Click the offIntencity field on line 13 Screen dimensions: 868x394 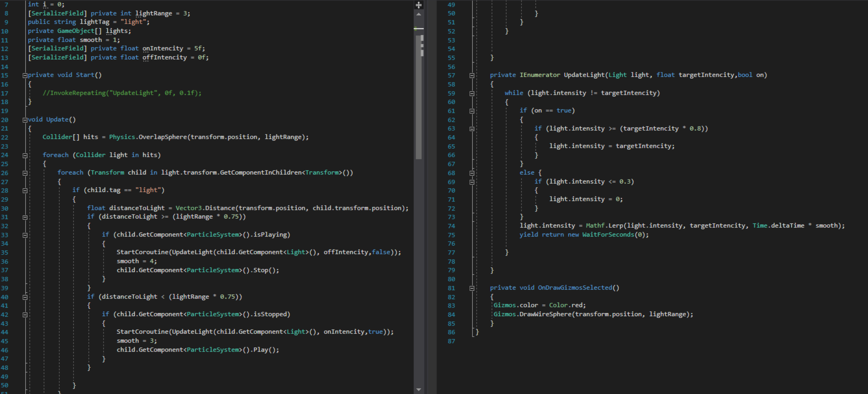(164, 57)
